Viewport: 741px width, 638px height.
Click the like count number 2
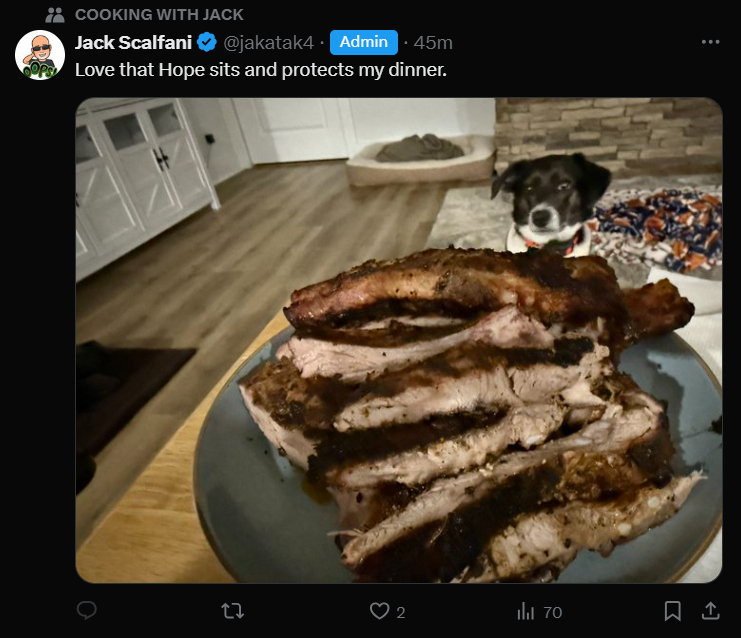pos(401,612)
